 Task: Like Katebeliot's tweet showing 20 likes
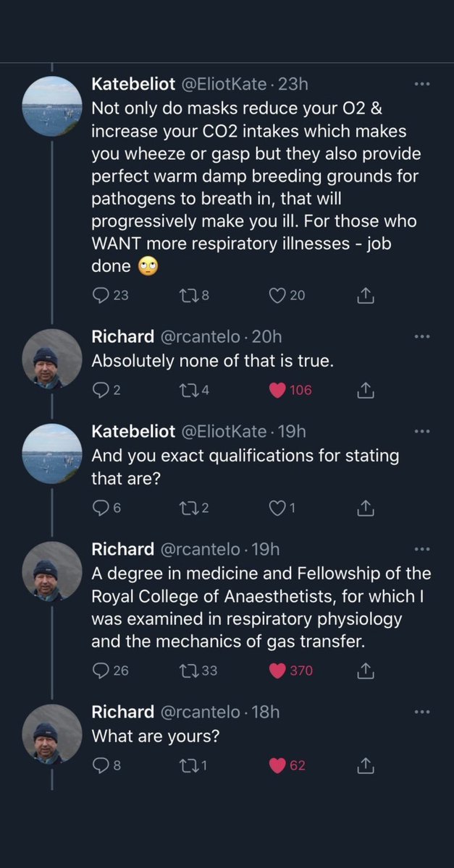pyautogui.click(x=277, y=294)
